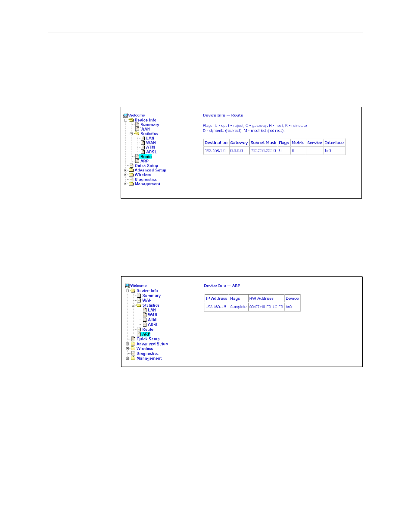
Task: Click the Gateway column header
Action: 239,143
